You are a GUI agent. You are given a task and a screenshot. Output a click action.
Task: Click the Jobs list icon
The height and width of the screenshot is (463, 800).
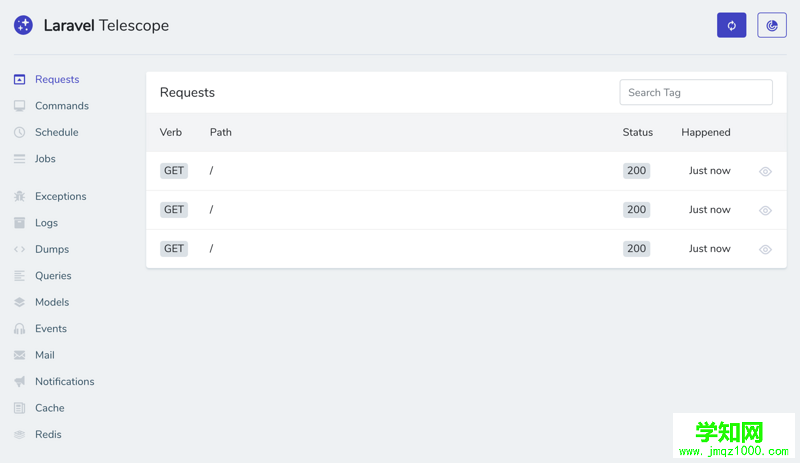[x=19, y=159]
